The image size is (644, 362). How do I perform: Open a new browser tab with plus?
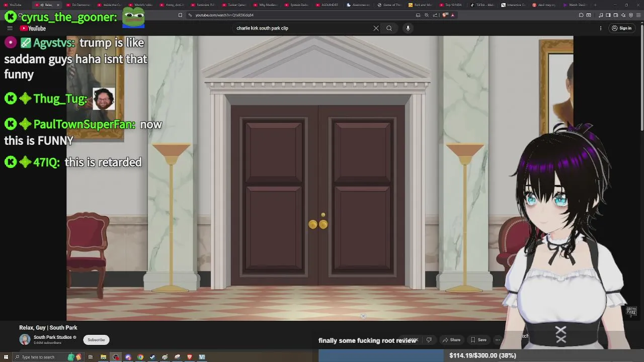[595, 5]
